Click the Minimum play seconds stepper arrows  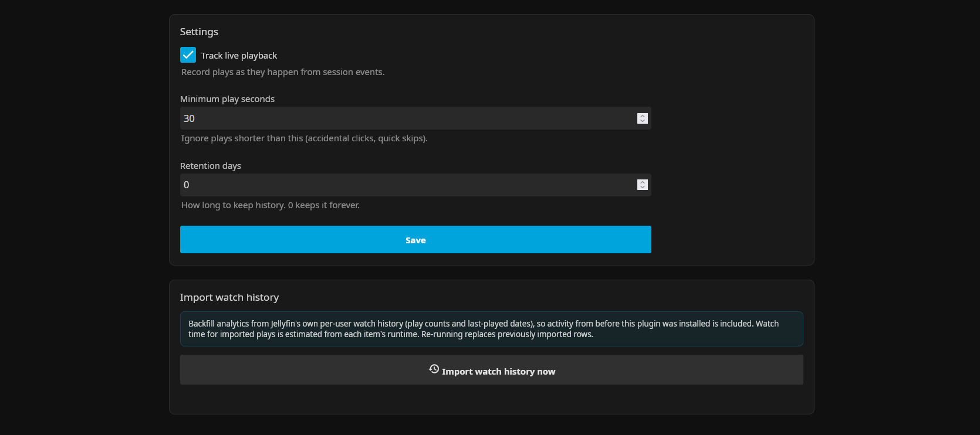643,118
